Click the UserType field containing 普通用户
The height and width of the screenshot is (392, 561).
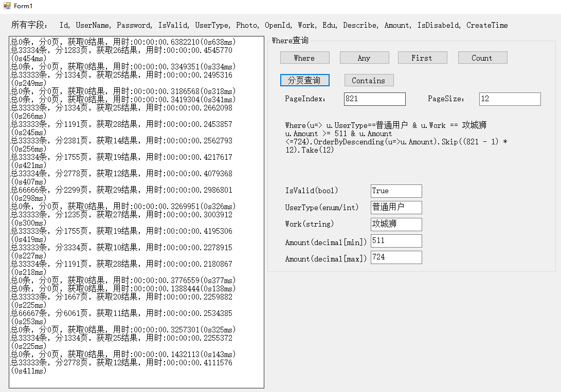click(x=396, y=207)
